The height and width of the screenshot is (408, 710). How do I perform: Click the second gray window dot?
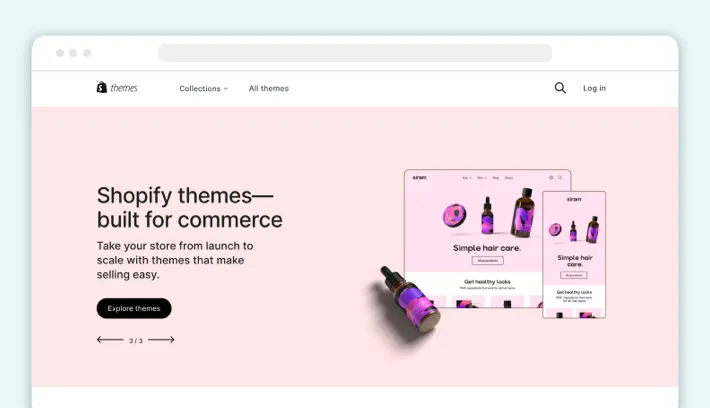pyautogui.click(x=73, y=53)
